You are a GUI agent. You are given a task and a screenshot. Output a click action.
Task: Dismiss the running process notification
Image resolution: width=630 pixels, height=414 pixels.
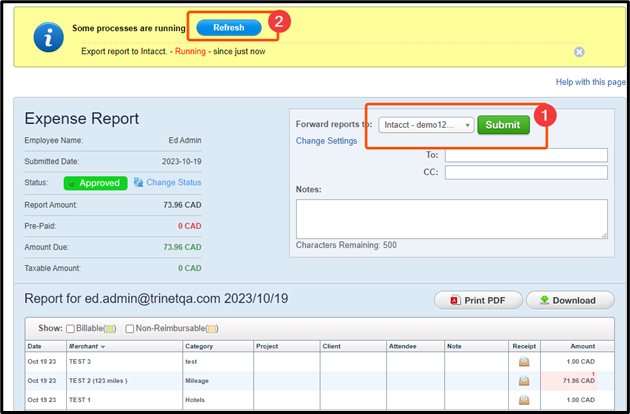(579, 52)
